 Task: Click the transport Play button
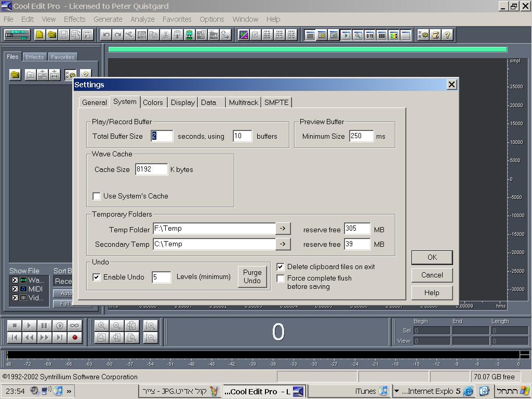[29, 326]
